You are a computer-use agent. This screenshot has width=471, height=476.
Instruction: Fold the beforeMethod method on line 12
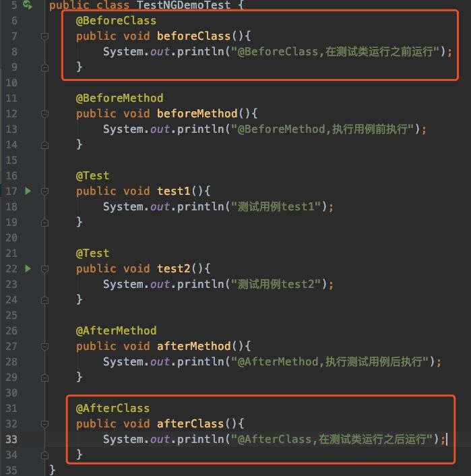[x=44, y=114]
